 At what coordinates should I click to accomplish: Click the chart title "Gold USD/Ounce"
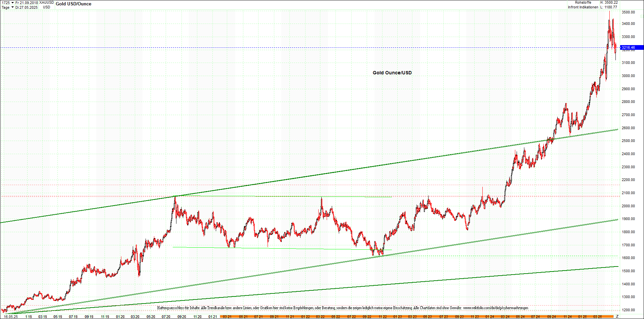pyautogui.click(x=74, y=4)
